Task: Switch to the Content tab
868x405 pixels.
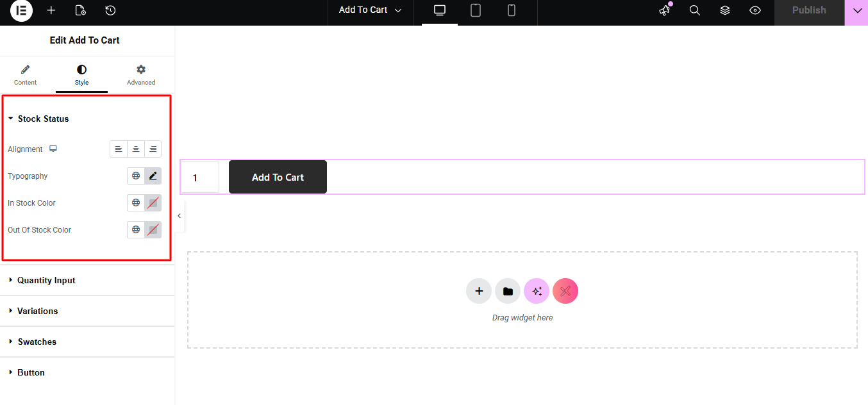Action: (x=26, y=75)
